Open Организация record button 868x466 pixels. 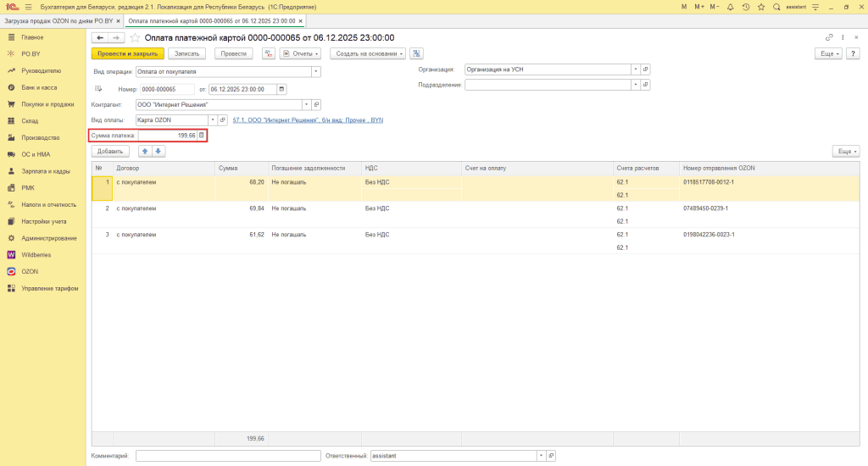click(645, 69)
